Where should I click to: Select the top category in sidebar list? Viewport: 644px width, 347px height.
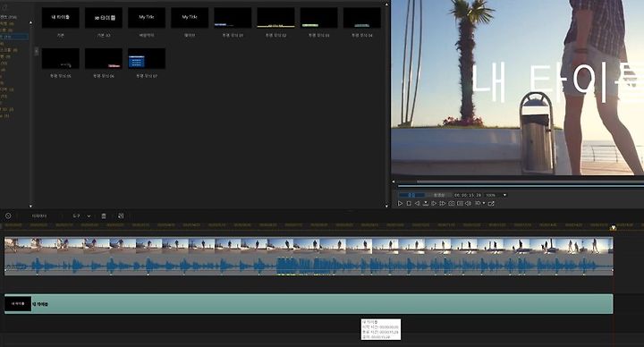point(8,17)
